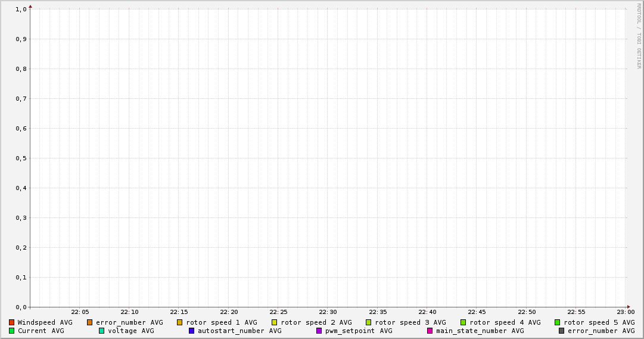Click the 0,5 value on y-axis
Image resolution: width=644 pixels, height=339 pixels.
pos(21,158)
